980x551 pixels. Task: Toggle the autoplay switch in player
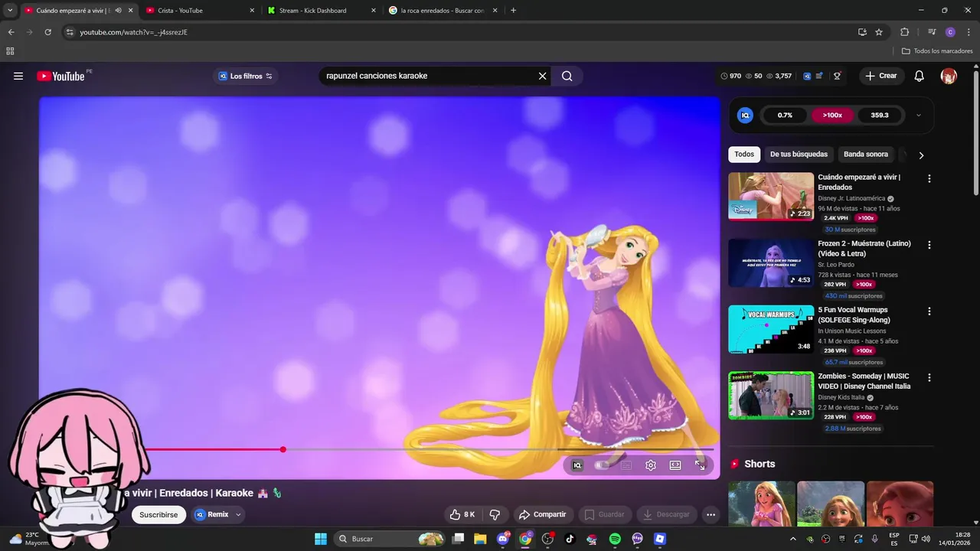(602, 465)
